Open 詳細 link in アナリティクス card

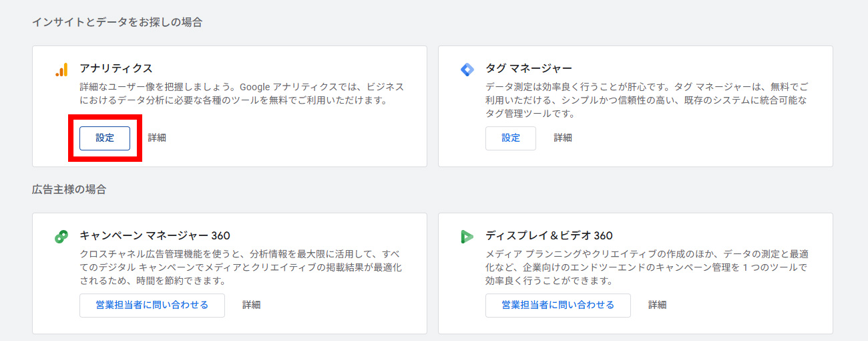point(157,138)
